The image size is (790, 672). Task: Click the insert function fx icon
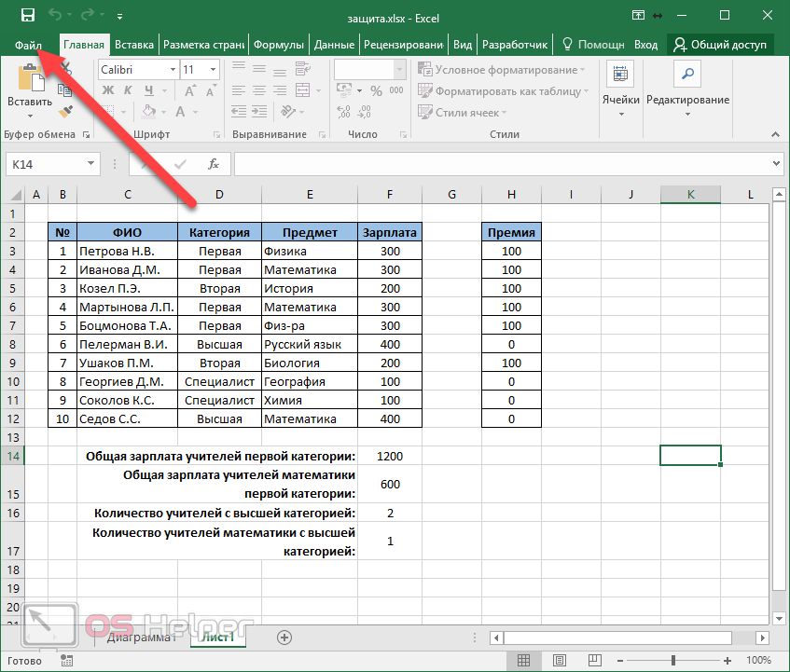(214, 164)
